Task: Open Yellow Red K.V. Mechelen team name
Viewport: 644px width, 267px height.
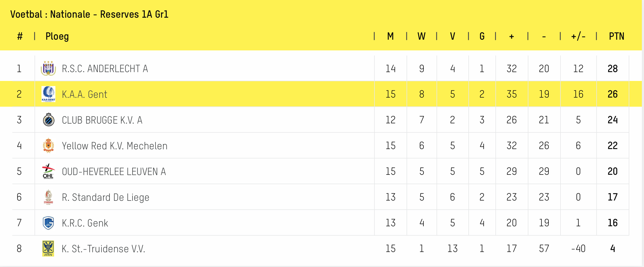Action: pos(115,146)
